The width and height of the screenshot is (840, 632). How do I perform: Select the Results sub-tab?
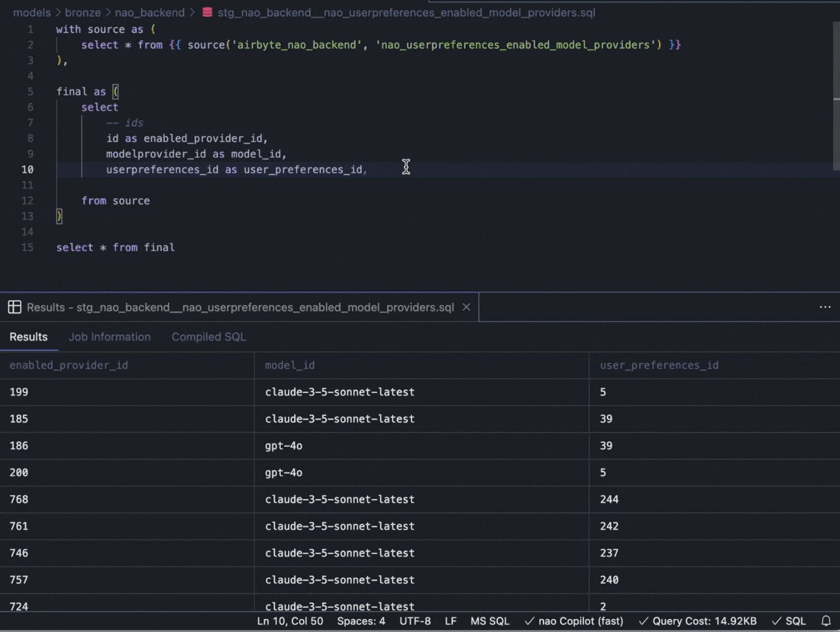29,337
